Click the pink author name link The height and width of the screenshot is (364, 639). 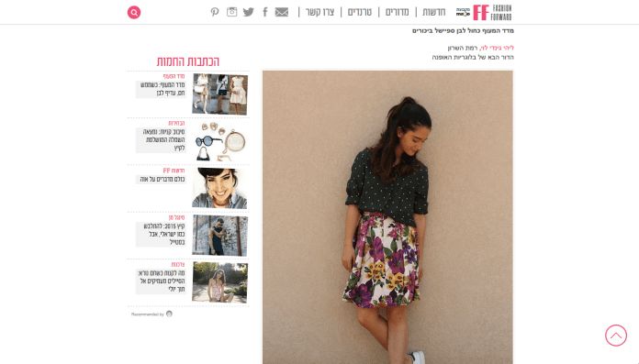(x=498, y=48)
